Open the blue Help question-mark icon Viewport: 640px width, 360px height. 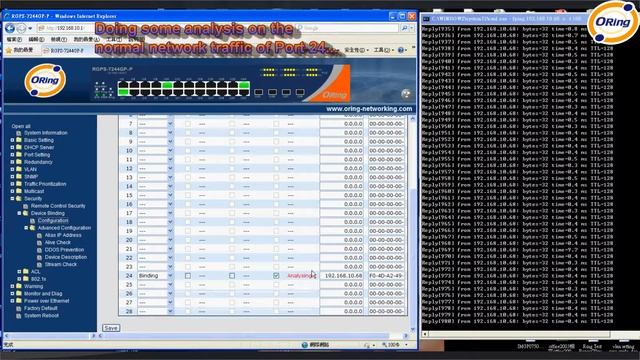tap(400, 50)
